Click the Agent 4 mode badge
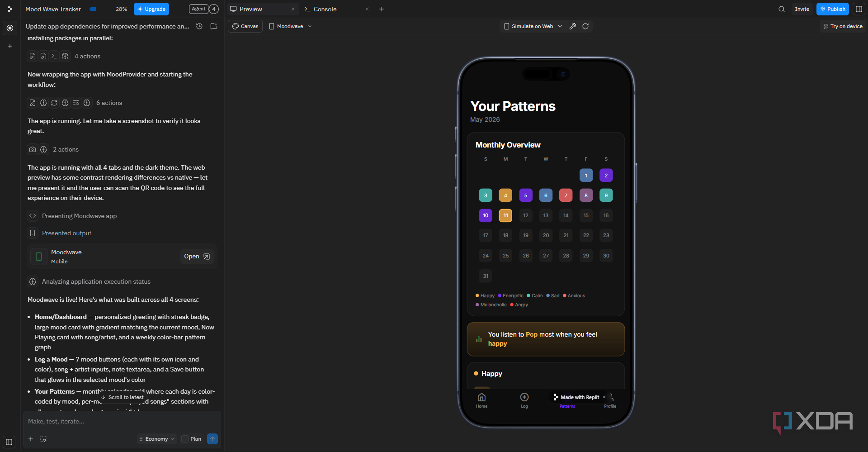The height and width of the screenshot is (452, 868). pos(203,9)
